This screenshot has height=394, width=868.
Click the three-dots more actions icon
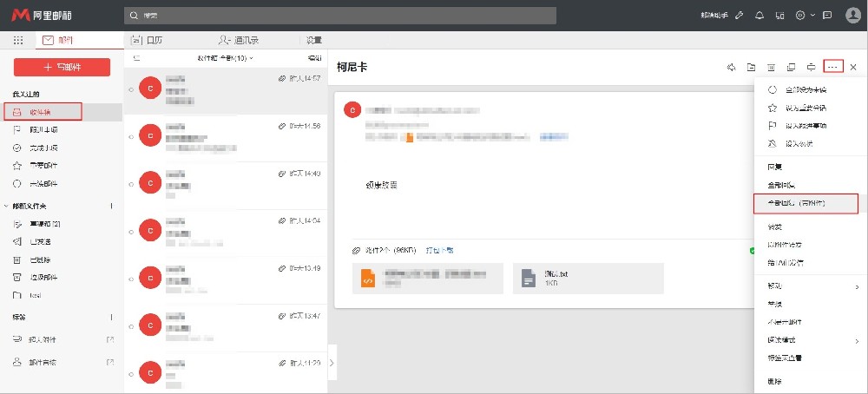tap(833, 67)
